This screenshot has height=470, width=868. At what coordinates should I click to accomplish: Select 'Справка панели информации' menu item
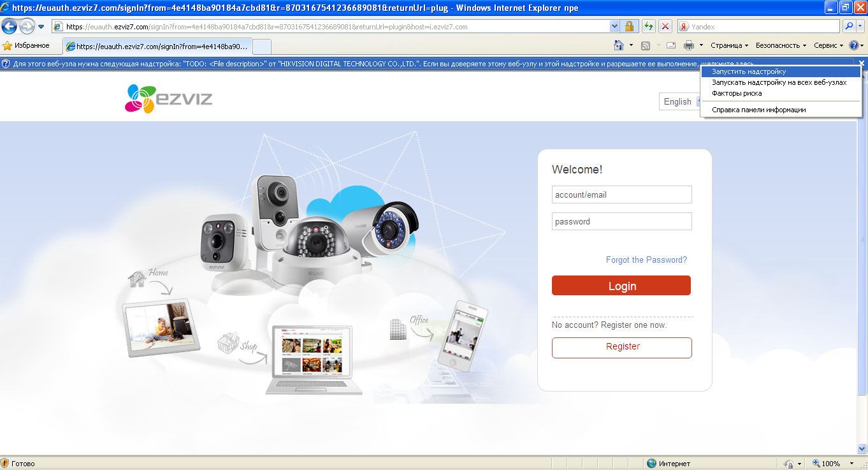point(758,110)
